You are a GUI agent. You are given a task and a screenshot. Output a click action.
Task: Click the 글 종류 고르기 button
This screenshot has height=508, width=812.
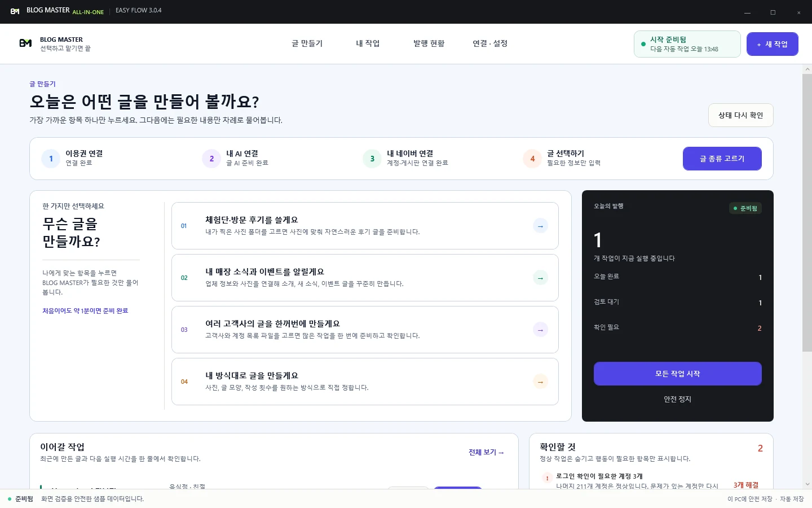click(722, 159)
